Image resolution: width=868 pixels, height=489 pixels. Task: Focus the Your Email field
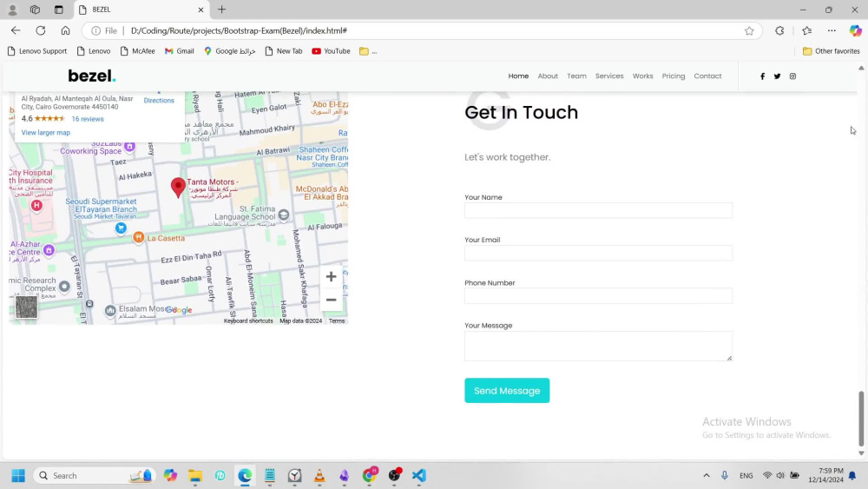click(x=598, y=253)
